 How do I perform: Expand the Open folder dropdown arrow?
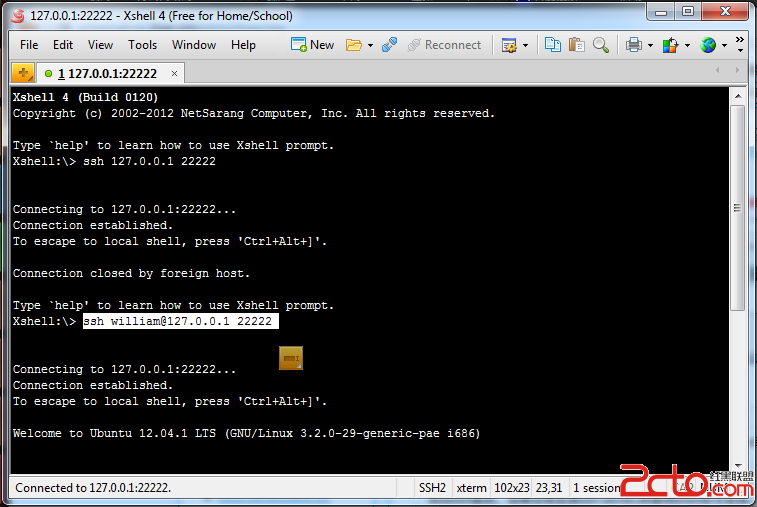tap(370, 45)
